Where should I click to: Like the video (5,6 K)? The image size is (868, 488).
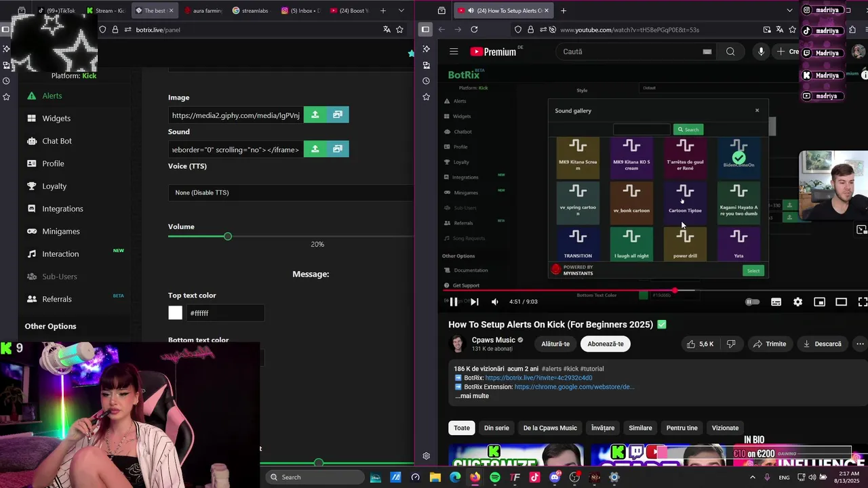(x=700, y=344)
